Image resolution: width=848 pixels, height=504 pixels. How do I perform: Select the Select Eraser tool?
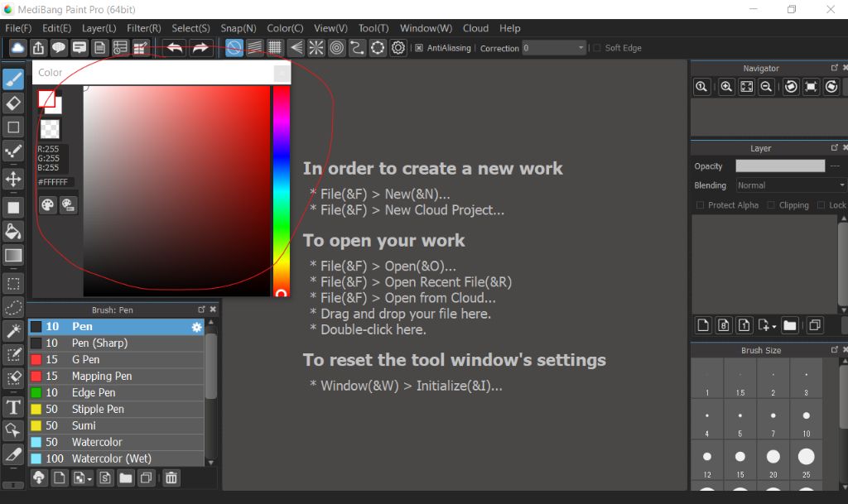13,378
